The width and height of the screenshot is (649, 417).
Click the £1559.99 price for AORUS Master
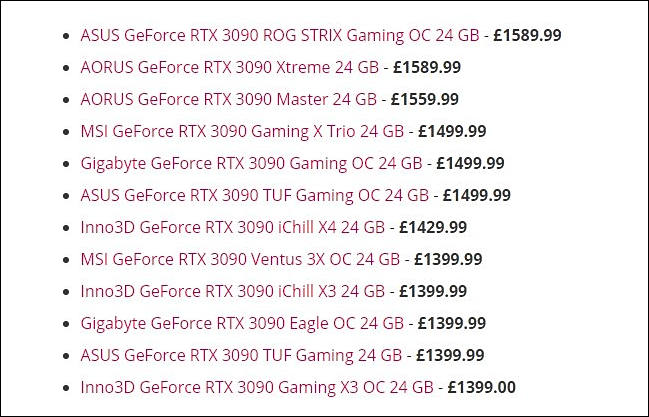click(425, 99)
